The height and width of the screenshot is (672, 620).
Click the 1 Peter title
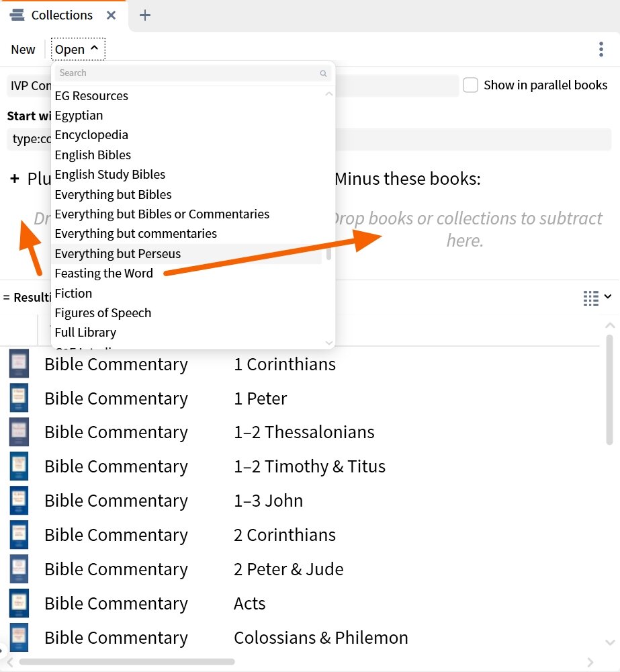[x=260, y=398]
